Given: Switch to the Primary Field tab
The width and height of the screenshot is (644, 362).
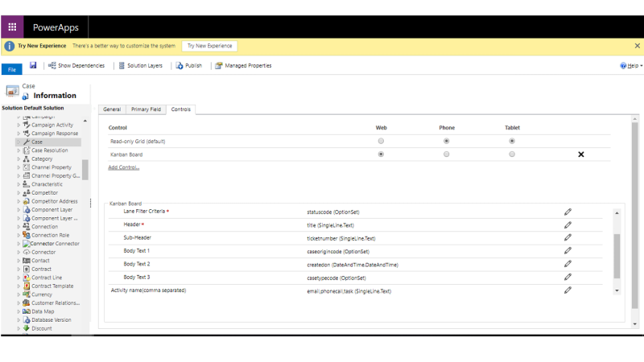Looking at the screenshot, I should [146, 109].
